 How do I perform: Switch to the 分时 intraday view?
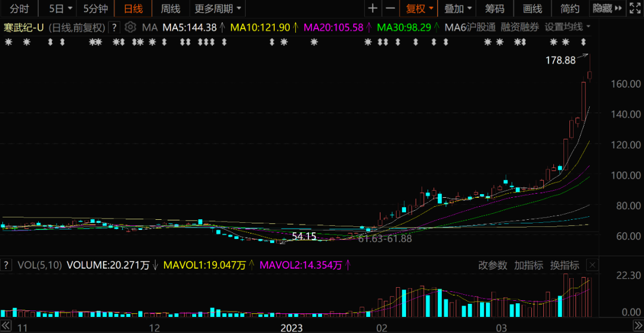[19, 8]
